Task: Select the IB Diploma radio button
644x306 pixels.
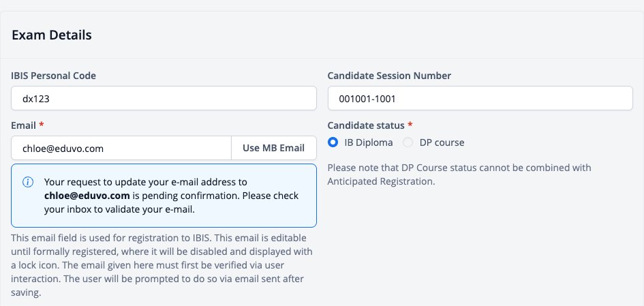Action: pos(333,142)
